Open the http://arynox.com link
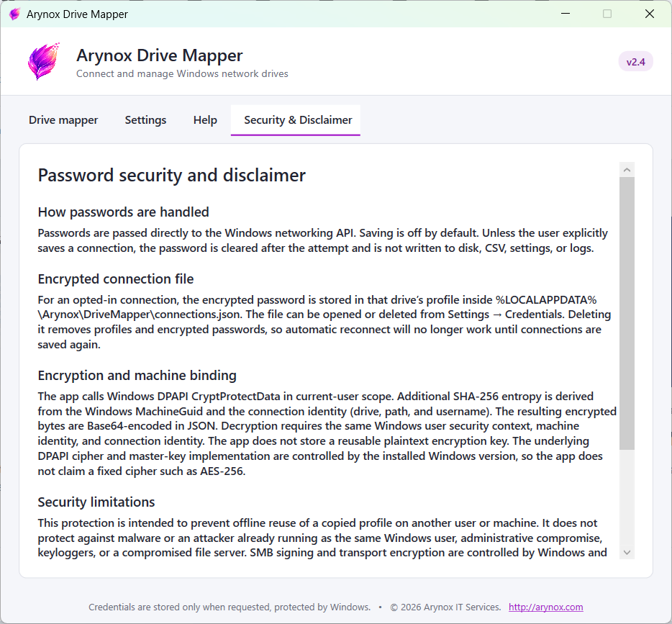The width and height of the screenshot is (672, 624). (x=545, y=607)
